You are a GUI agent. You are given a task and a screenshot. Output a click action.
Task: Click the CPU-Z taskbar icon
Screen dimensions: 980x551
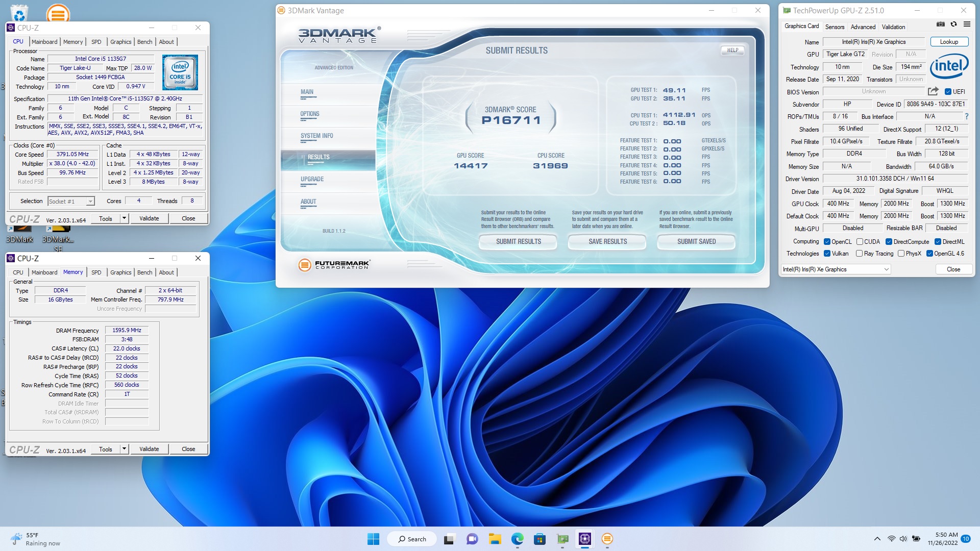pos(585,539)
